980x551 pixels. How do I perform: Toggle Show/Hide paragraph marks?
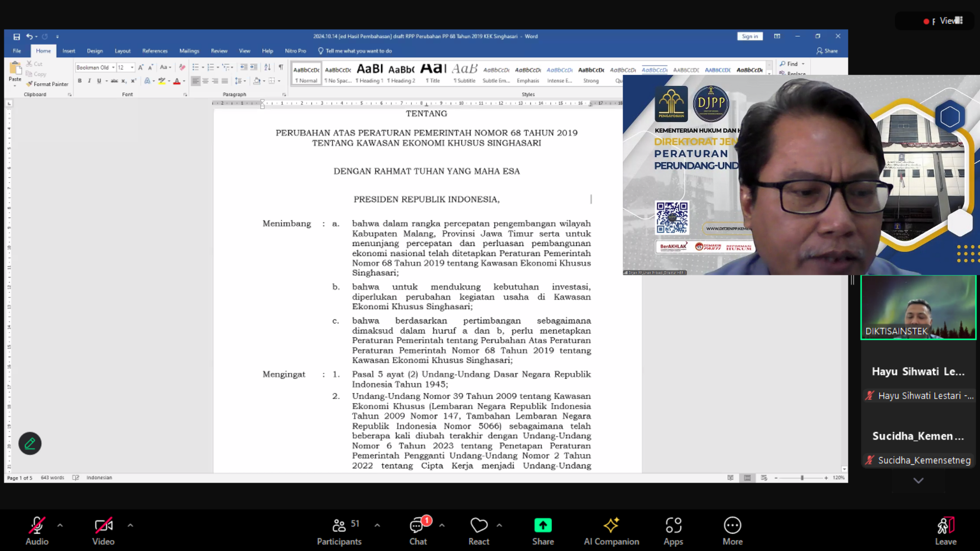click(x=281, y=67)
